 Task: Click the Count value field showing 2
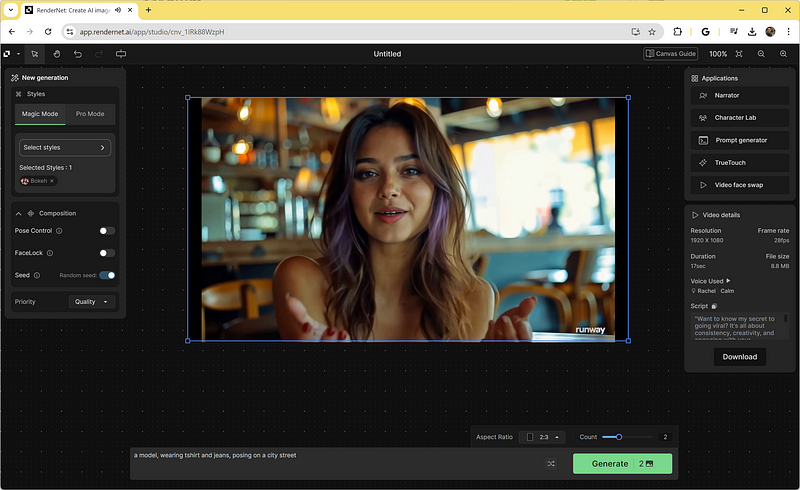pos(665,437)
